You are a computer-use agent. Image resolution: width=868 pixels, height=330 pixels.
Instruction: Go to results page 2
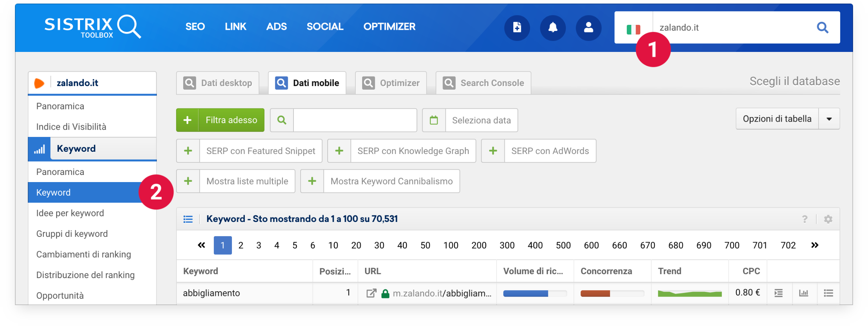point(241,245)
